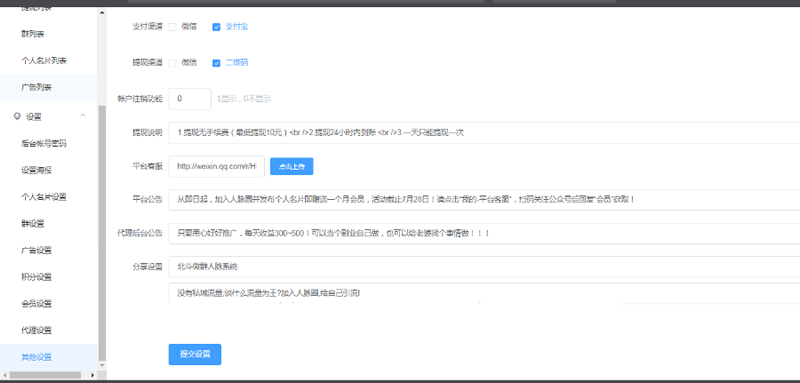
Task: Click the sidebar scrollbar up arrow
Action: pyautogui.click(x=102, y=13)
